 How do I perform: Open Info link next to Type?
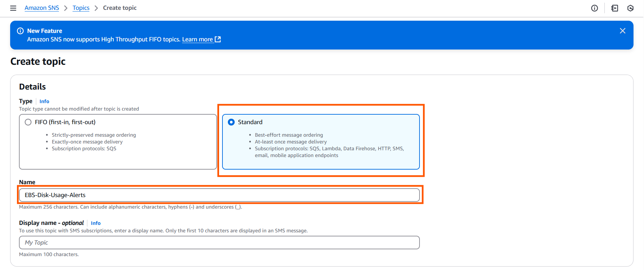click(x=44, y=101)
